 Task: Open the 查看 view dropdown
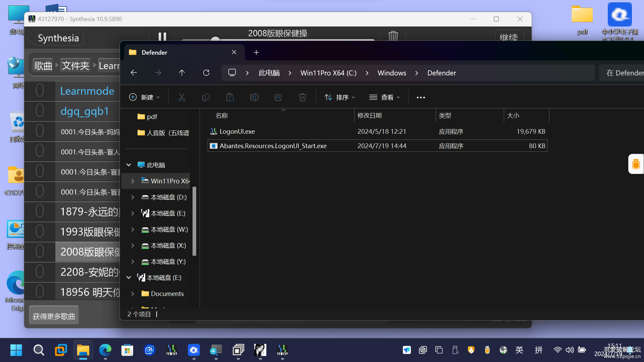point(384,97)
